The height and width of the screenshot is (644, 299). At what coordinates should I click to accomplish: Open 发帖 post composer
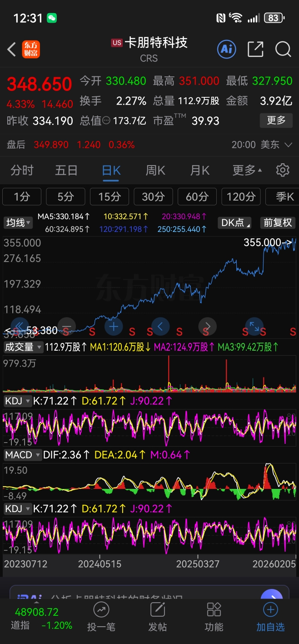pyautogui.click(x=157, y=617)
